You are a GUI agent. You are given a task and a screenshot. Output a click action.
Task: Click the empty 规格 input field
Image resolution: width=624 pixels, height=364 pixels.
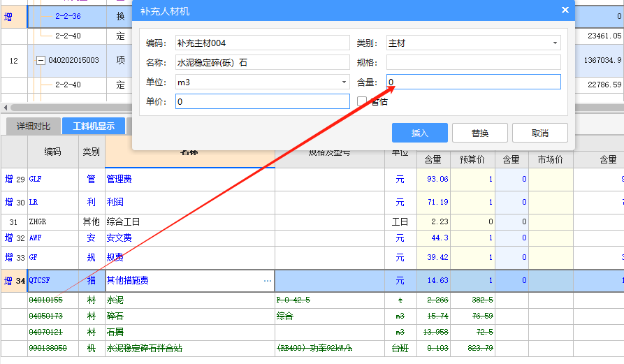click(x=474, y=62)
